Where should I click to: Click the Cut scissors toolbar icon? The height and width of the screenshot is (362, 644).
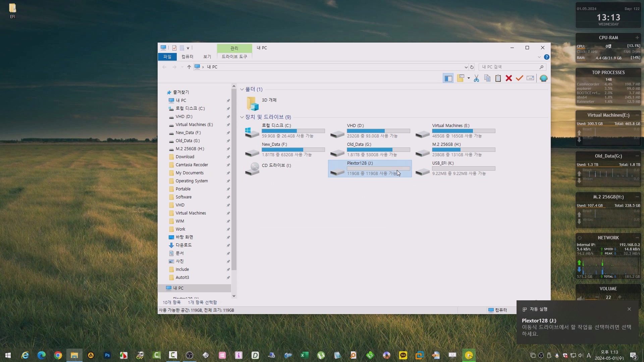[476, 78]
